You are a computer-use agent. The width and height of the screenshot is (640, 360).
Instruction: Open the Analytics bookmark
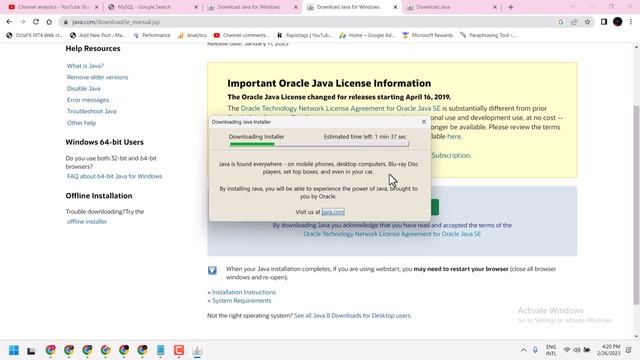click(x=192, y=36)
